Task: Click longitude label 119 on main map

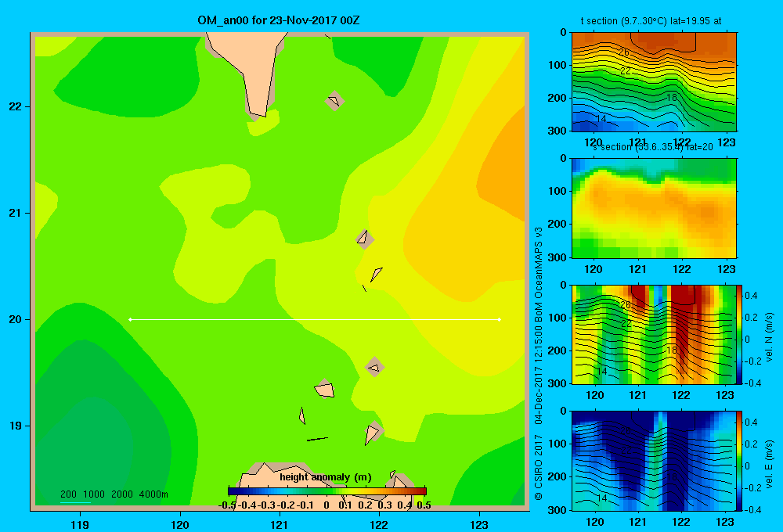Action: (80, 524)
